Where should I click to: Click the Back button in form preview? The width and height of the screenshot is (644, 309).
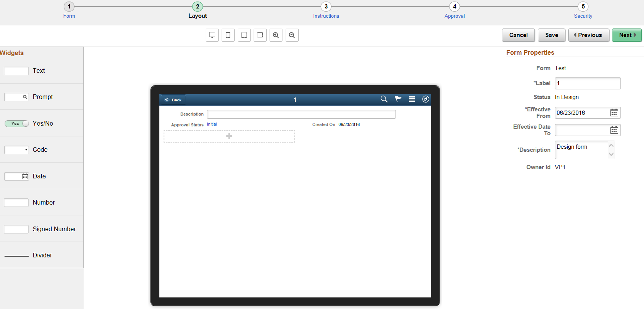[173, 100]
